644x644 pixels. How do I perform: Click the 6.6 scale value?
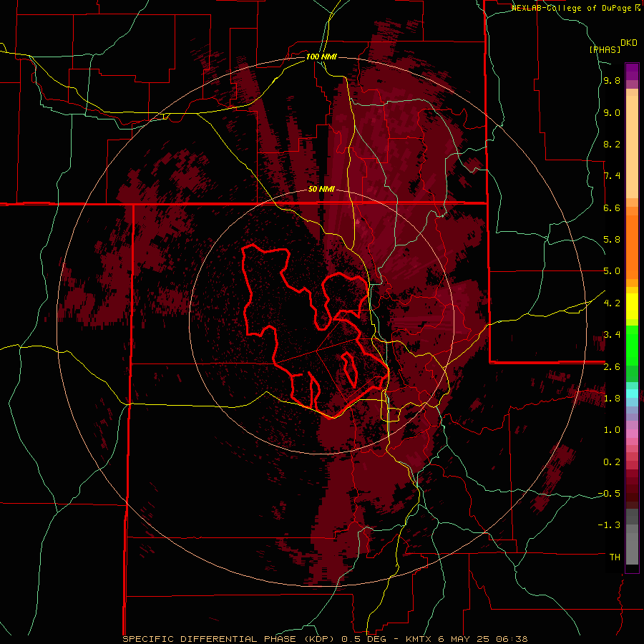tap(612, 208)
